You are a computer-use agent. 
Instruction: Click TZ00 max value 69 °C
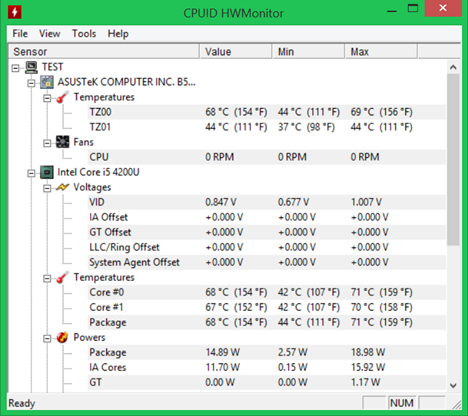pyautogui.click(x=381, y=112)
